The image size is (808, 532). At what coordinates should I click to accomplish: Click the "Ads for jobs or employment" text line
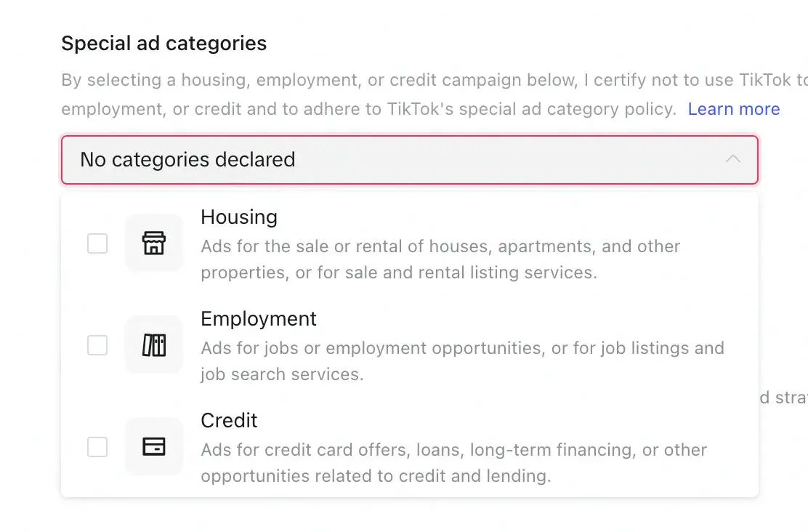(463, 348)
